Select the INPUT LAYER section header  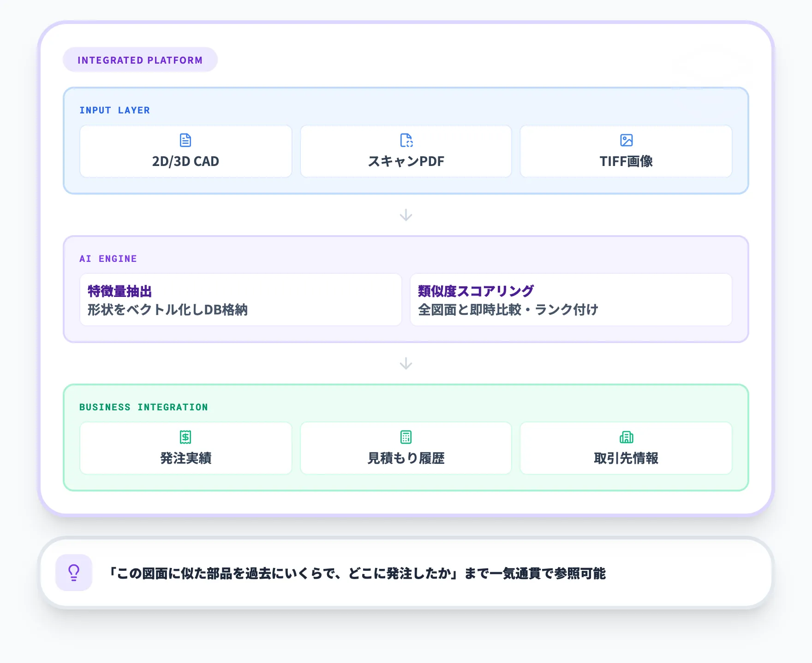[114, 110]
